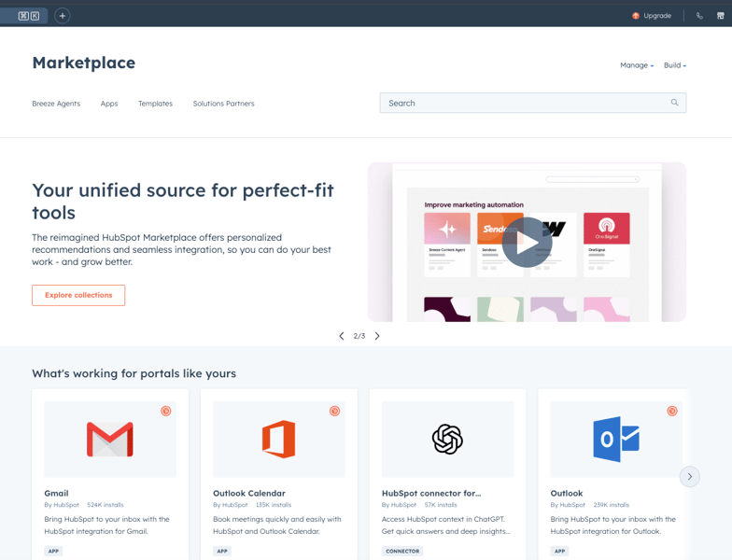The height and width of the screenshot is (560, 732).
Task: Click the Marketplace page heading
Action: coord(84,63)
